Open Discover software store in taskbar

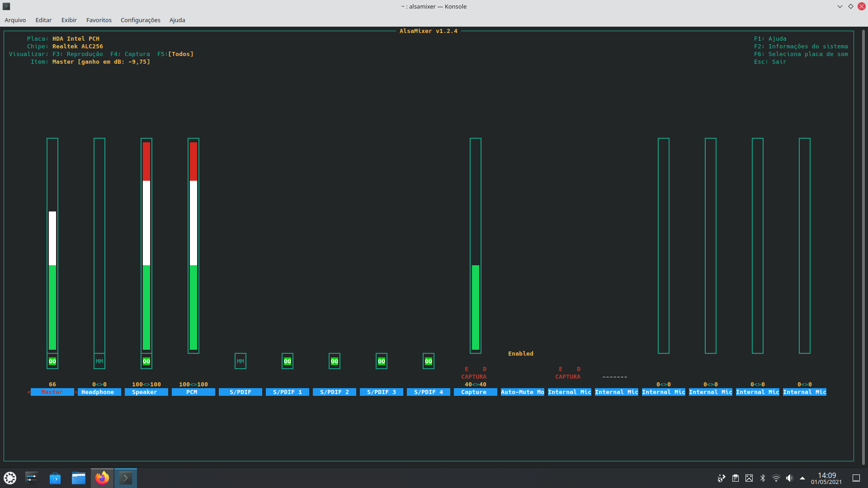tap(55, 478)
